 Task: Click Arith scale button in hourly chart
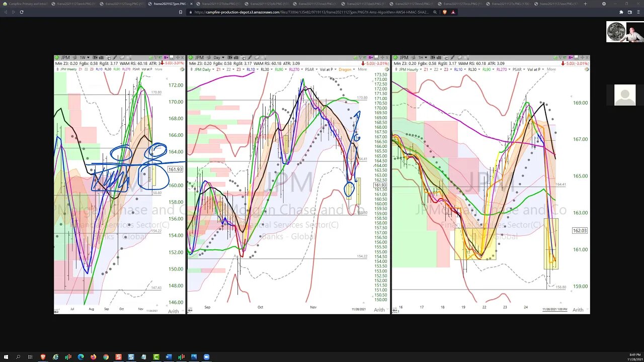(578, 310)
